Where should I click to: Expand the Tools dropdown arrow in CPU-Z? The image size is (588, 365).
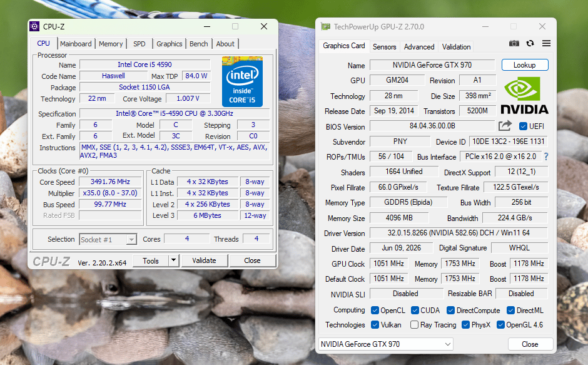(x=173, y=260)
